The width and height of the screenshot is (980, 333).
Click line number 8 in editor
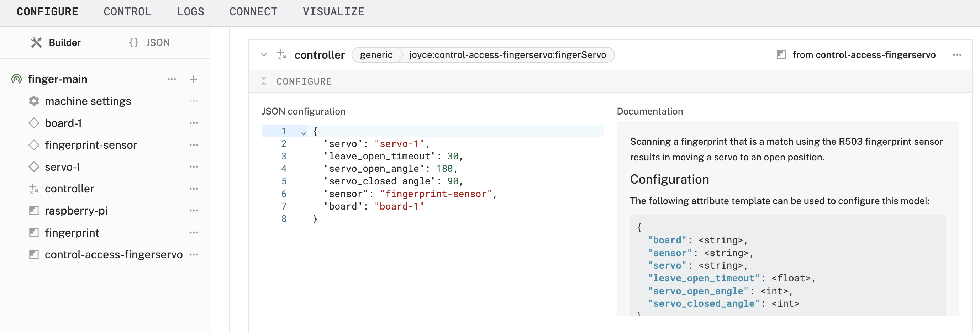point(284,219)
